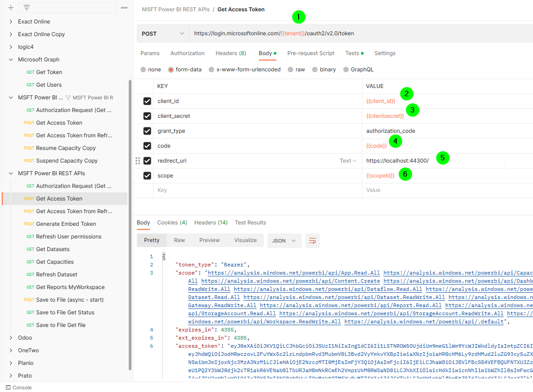Expand the Prato collection
The height and width of the screenshot is (392, 533).
[11, 375]
